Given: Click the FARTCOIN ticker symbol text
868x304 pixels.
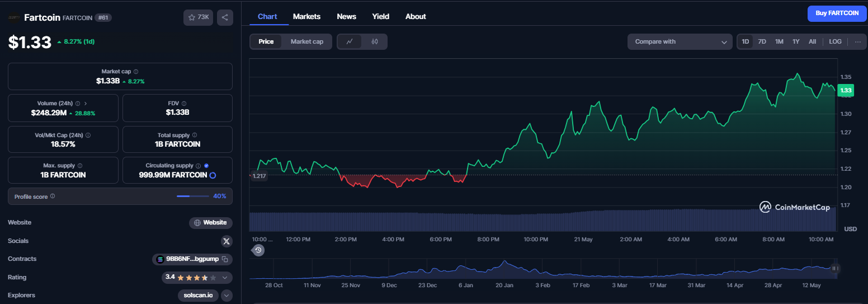Looking at the screenshot, I should click(77, 18).
